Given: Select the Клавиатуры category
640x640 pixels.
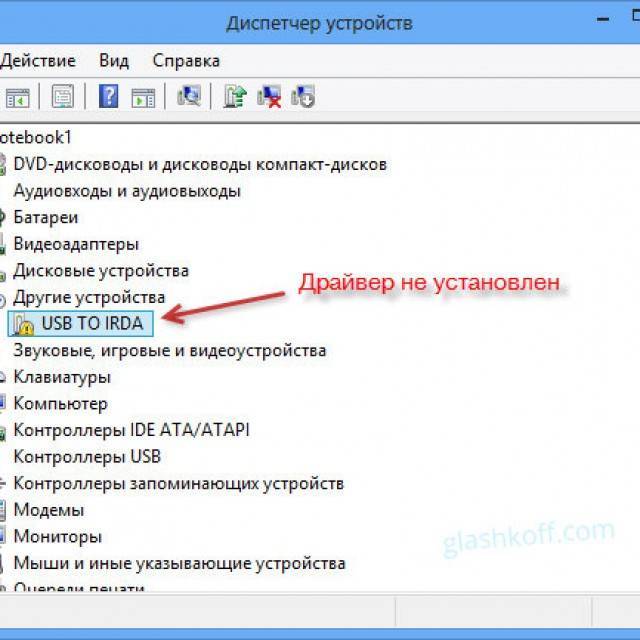Looking at the screenshot, I should (62, 377).
